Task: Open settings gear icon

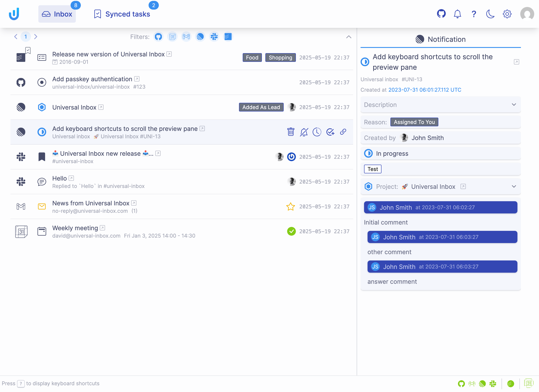Action: tap(507, 14)
